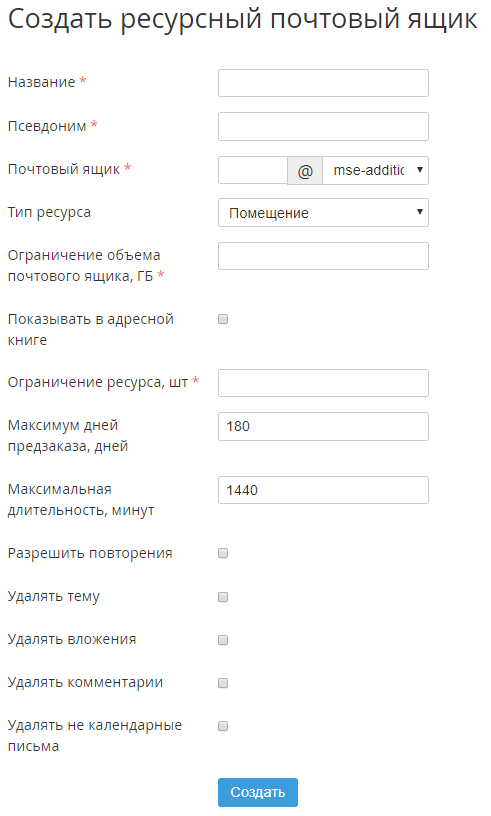Click the Почтовый ящик local-part field
The width and height of the screenshot is (491, 816).
253,170
